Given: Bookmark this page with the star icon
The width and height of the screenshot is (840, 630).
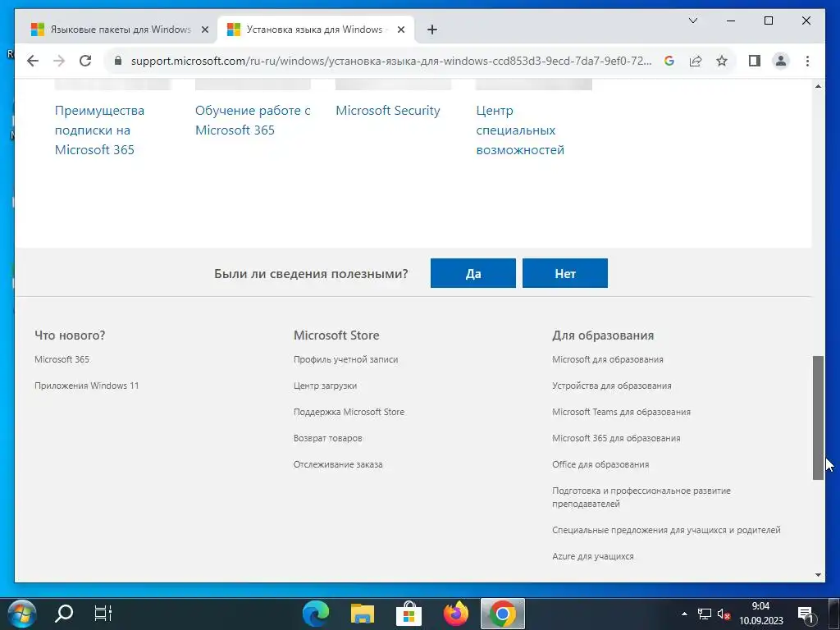Looking at the screenshot, I should [x=722, y=61].
